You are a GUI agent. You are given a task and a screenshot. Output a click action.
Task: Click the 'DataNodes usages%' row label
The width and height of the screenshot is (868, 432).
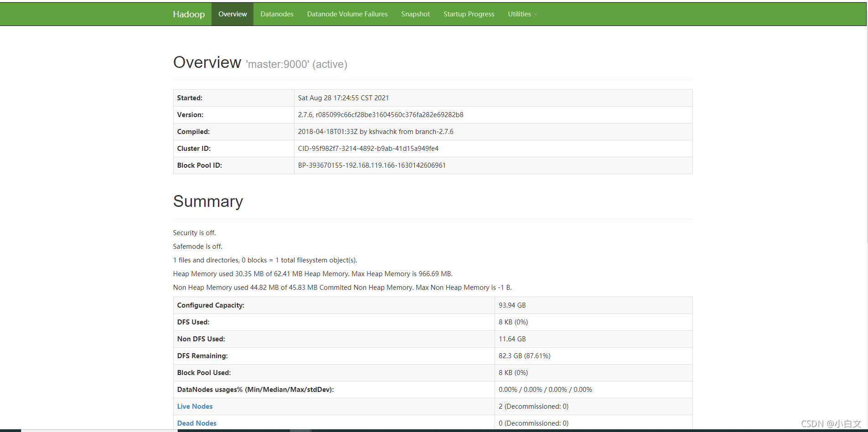[255, 390]
